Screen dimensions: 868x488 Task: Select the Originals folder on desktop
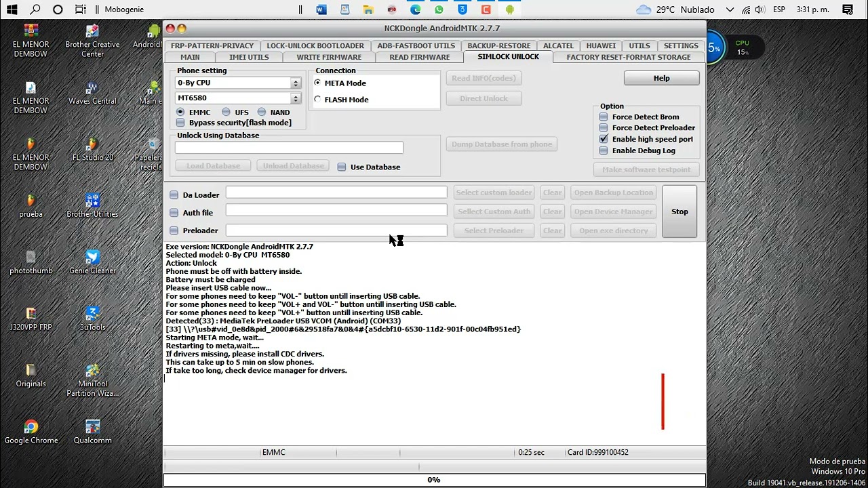click(x=31, y=375)
